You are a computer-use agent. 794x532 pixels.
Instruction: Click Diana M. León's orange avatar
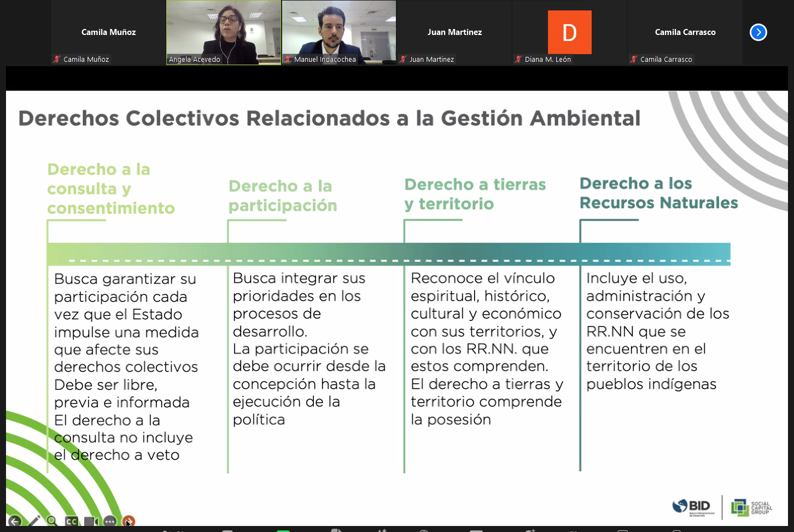click(569, 32)
